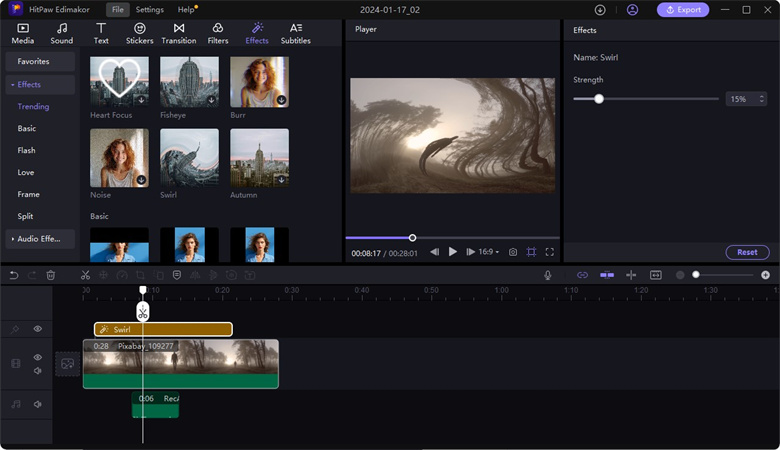Adjust the Strength slider handle
The width and height of the screenshot is (780, 450).
click(599, 99)
